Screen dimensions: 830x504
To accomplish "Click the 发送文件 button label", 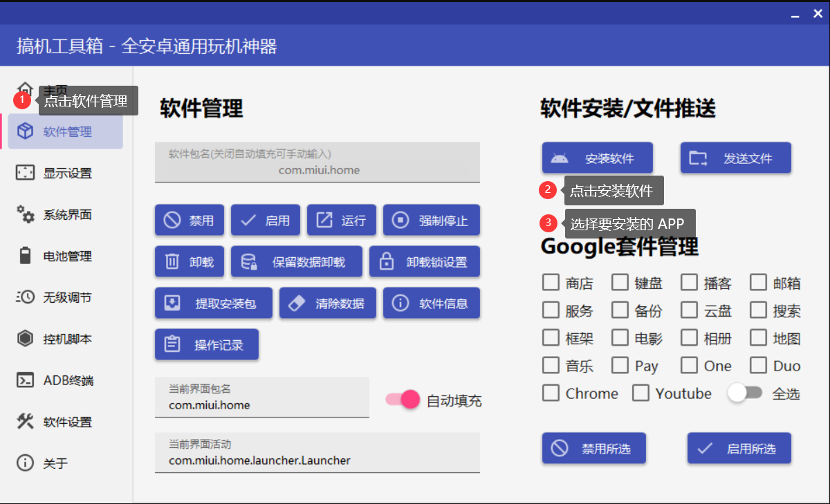I will 748,158.
